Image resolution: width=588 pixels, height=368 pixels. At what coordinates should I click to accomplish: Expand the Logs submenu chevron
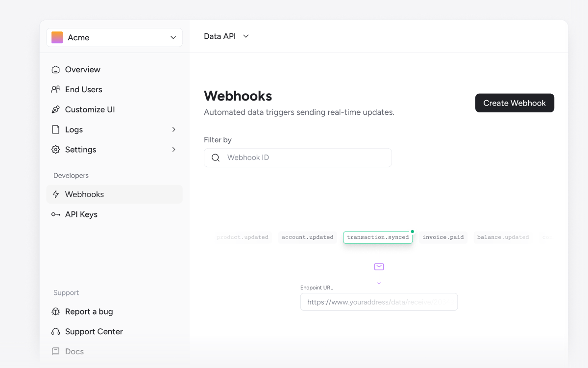(x=173, y=130)
